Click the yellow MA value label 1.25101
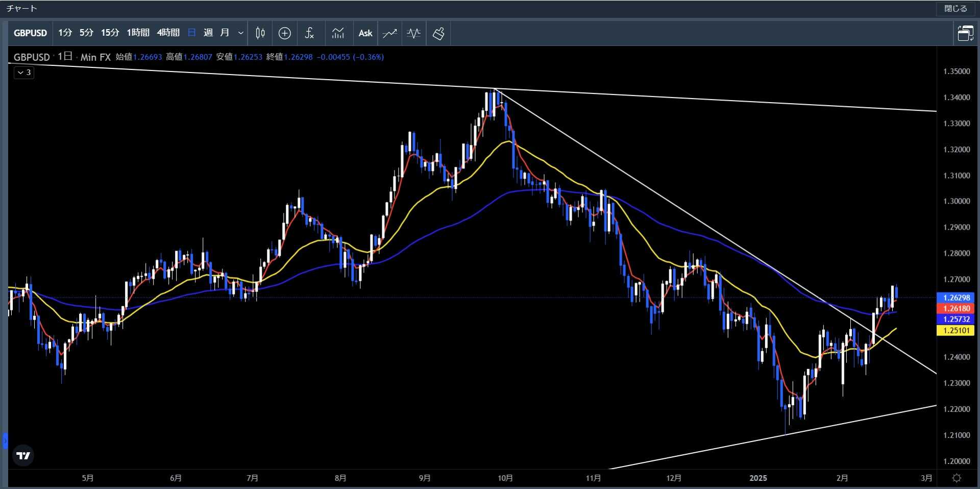980x489 pixels. pyautogui.click(x=956, y=330)
